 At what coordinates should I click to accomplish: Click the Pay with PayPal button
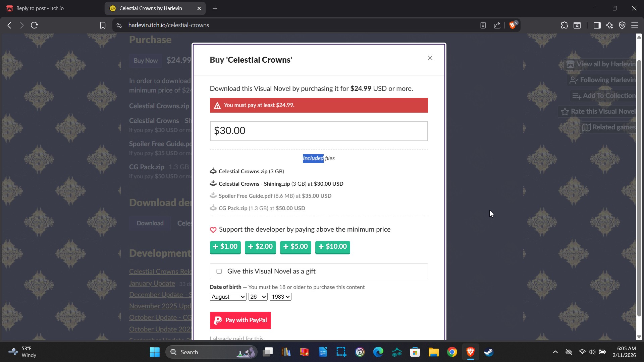pyautogui.click(x=240, y=320)
